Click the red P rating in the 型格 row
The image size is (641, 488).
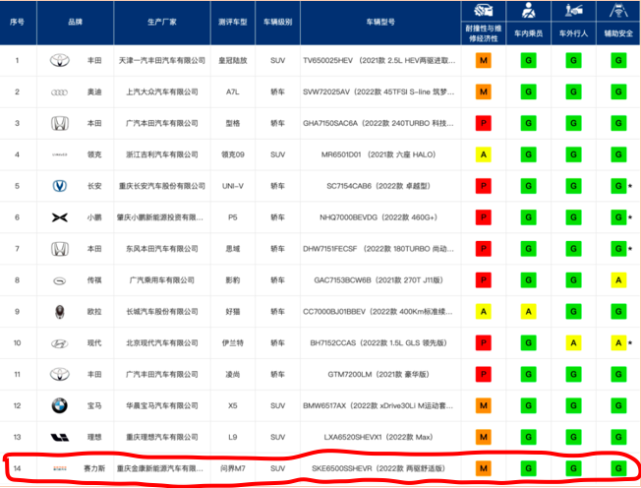(x=483, y=123)
